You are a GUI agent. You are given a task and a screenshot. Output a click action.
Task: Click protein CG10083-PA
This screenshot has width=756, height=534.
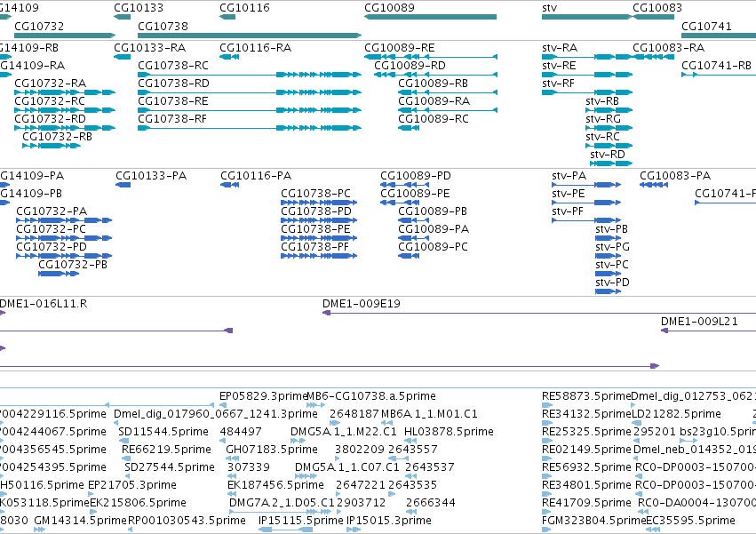[654, 185]
